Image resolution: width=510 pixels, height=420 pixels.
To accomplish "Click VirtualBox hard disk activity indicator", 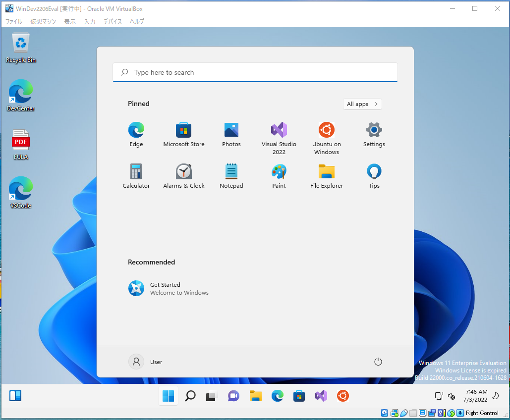I will [384, 413].
